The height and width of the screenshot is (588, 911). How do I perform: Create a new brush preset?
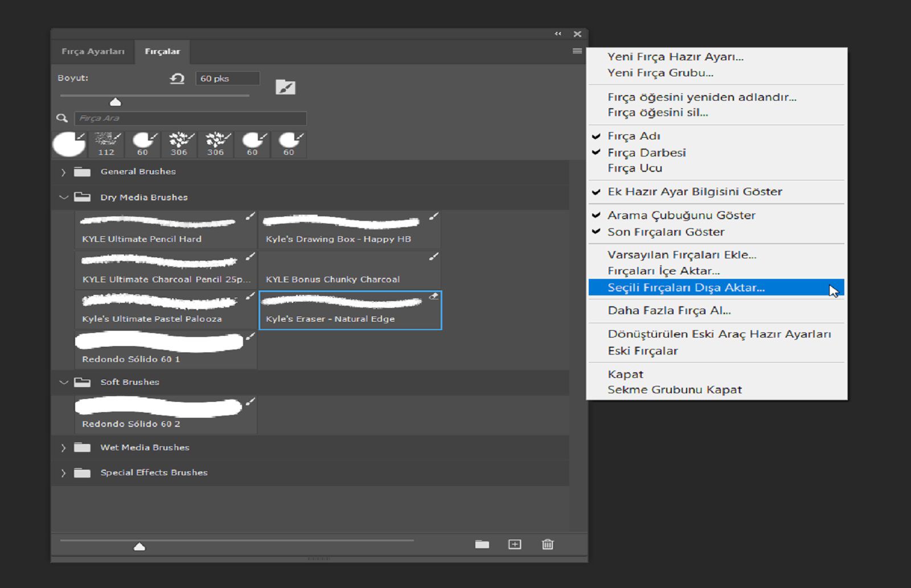(x=515, y=545)
